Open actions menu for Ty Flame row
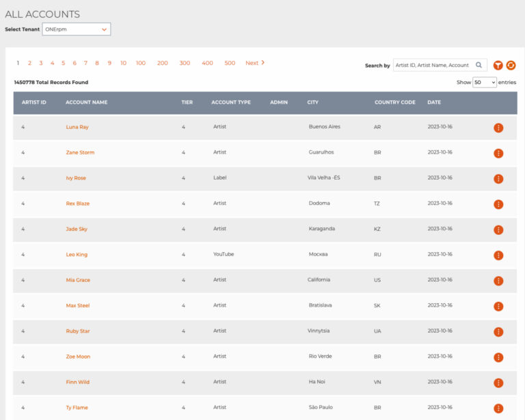525x420 pixels. click(x=498, y=408)
